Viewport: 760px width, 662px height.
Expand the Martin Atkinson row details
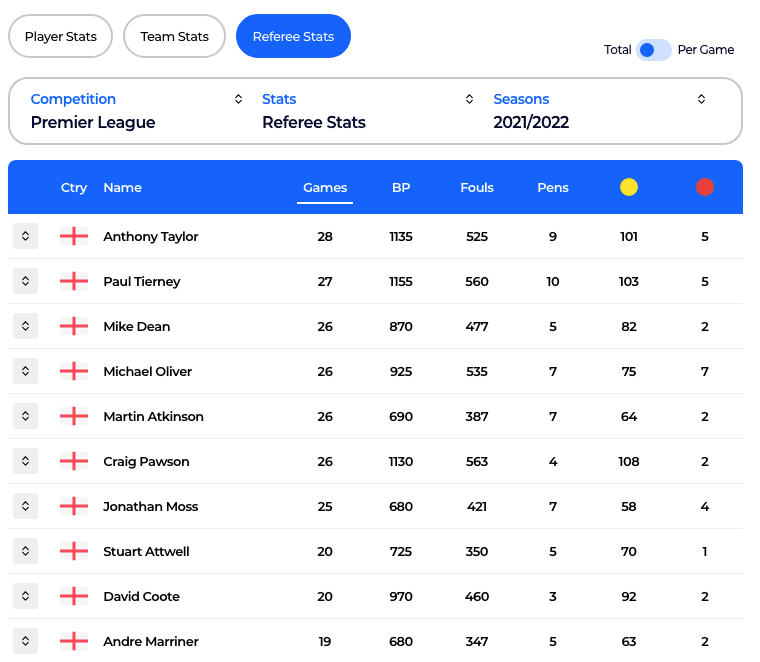click(25, 417)
